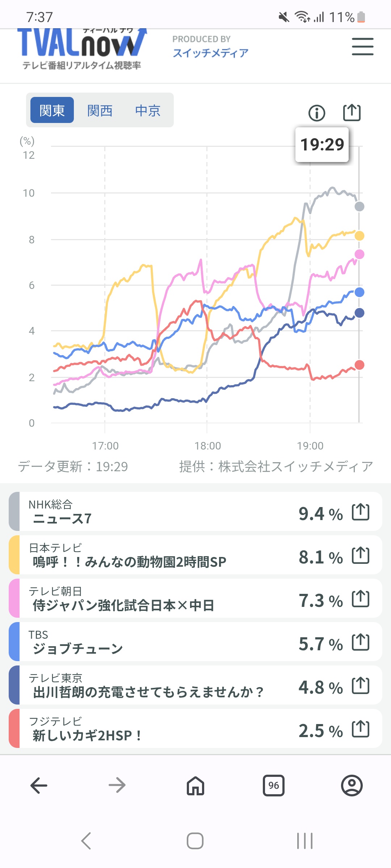Tap the gray NHK endpoint dot
391x868 pixels.
tap(359, 207)
